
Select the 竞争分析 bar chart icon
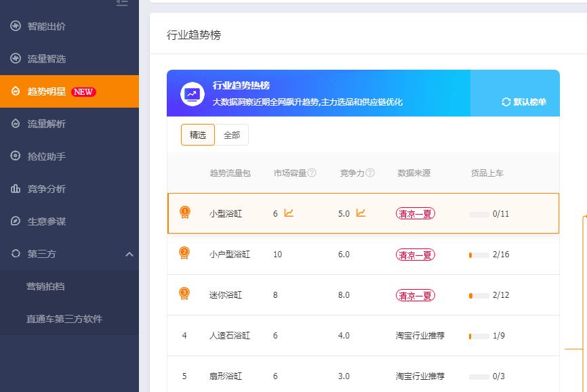point(16,189)
